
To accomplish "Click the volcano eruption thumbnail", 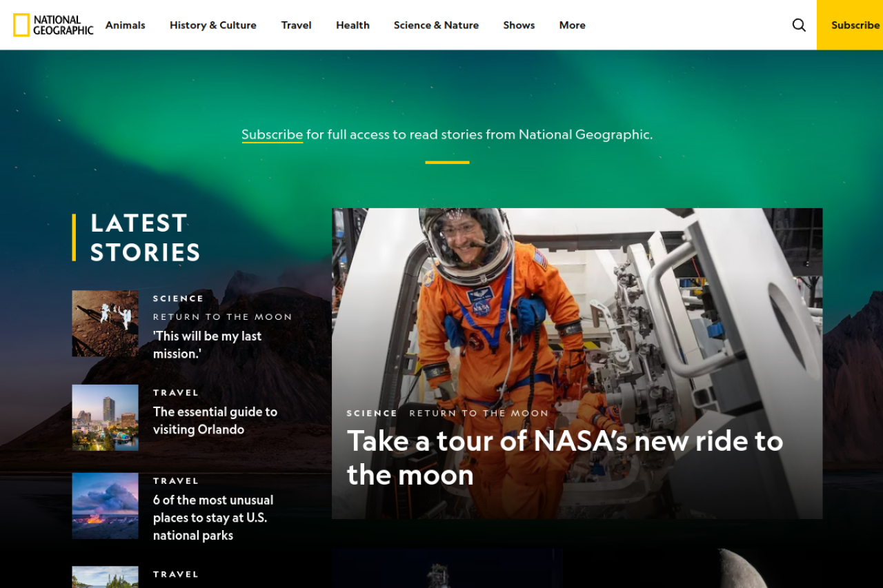I will 105,506.
